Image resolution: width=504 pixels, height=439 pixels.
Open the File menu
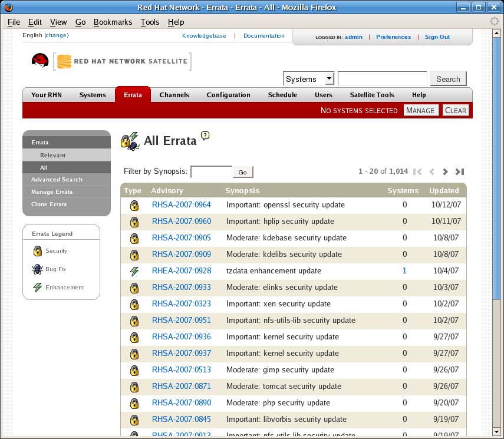(14, 22)
